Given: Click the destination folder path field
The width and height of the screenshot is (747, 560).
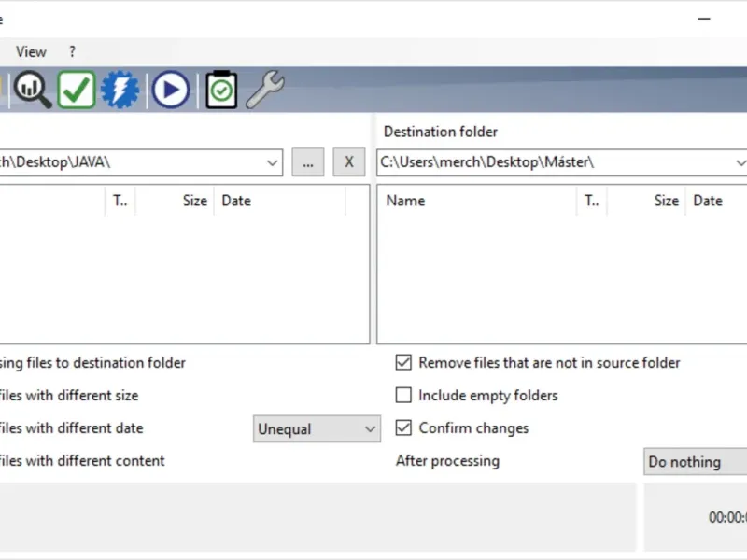Looking at the screenshot, I should [555, 162].
